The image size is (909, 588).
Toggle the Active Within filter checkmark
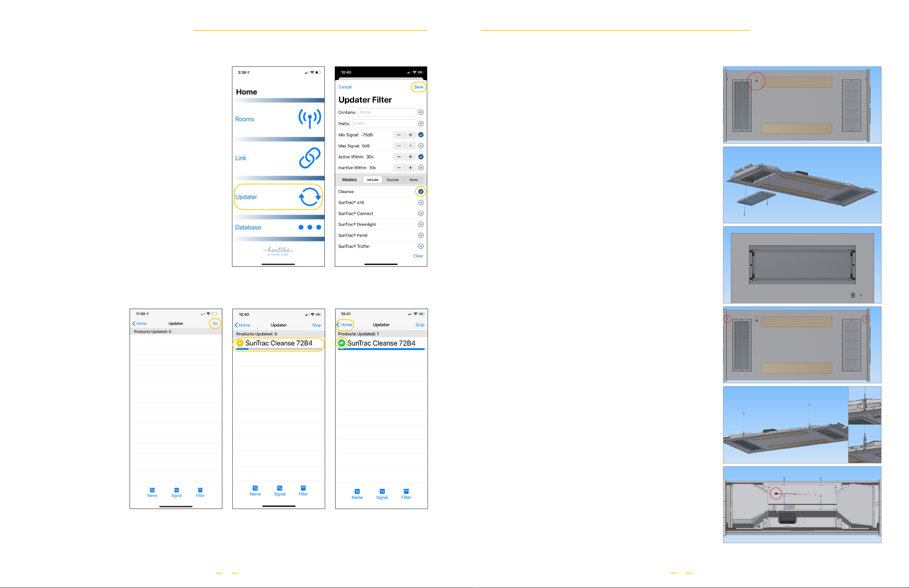[x=421, y=157]
